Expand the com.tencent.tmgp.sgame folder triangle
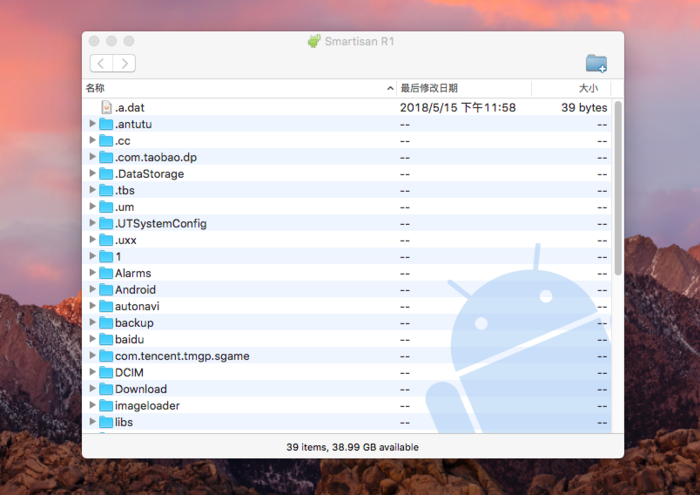 92,355
